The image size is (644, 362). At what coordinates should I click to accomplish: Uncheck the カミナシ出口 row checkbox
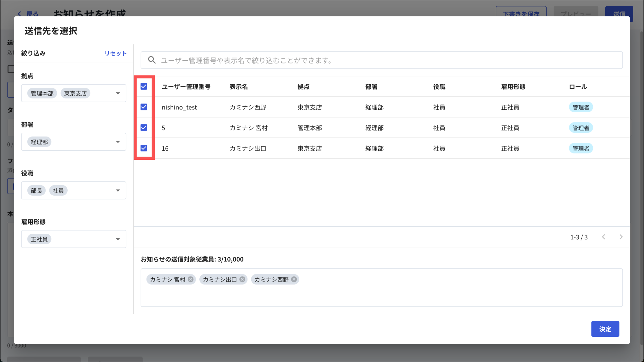click(144, 148)
